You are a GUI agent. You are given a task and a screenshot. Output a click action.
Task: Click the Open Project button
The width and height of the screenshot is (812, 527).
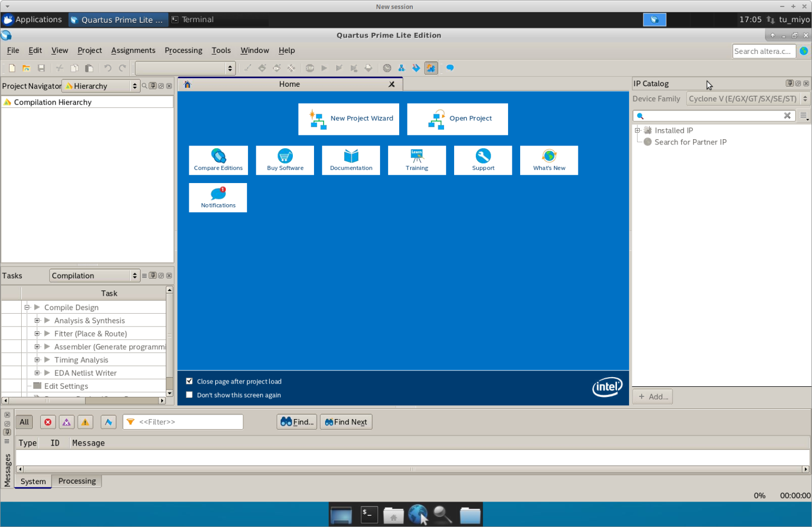[457, 119]
